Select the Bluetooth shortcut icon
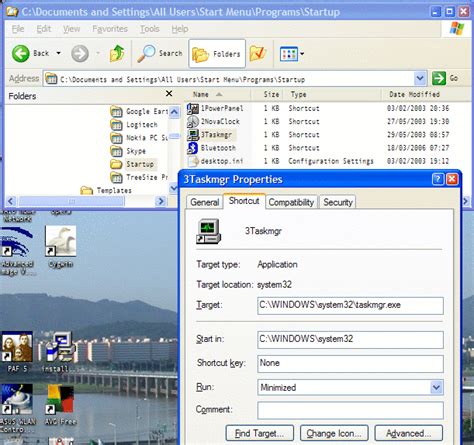The image size is (474, 445). click(x=193, y=148)
